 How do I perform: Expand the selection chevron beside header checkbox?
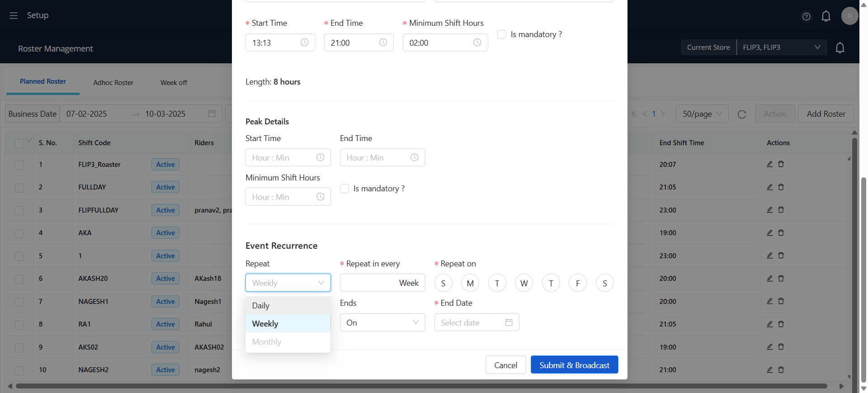click(x=29, y=141)
